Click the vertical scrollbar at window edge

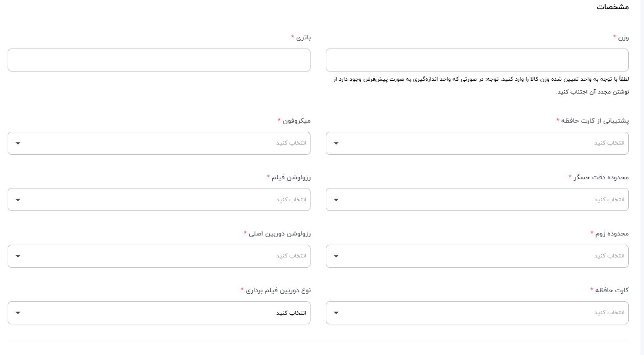tap(642, 177)
